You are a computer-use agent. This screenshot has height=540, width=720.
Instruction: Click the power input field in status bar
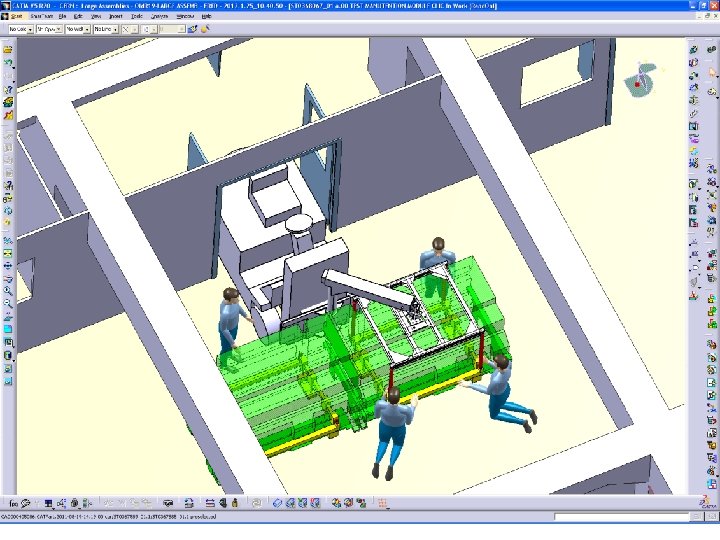[622, 517]
